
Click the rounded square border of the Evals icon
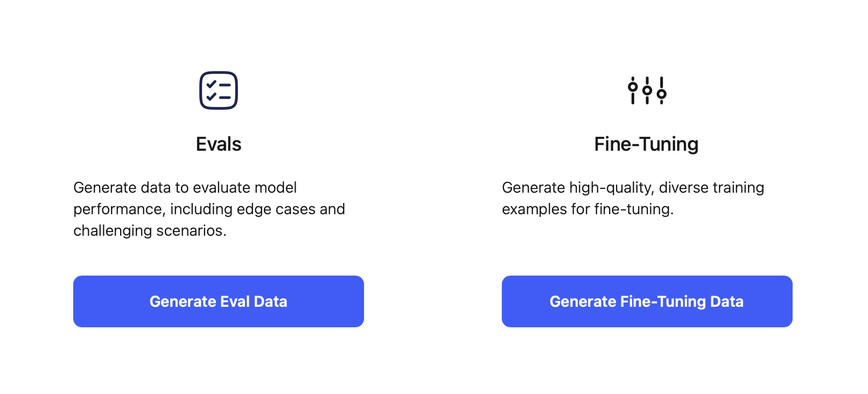[219, 72]
